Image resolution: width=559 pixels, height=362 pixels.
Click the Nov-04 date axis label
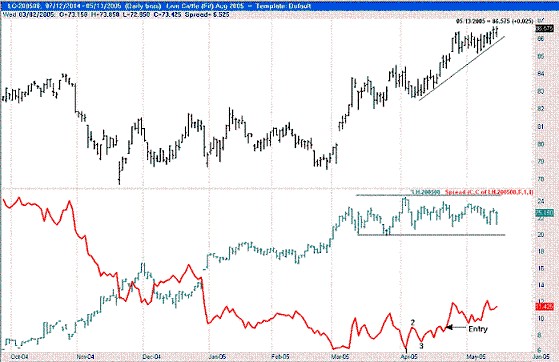pyautogui.click(x=86, y=357)
